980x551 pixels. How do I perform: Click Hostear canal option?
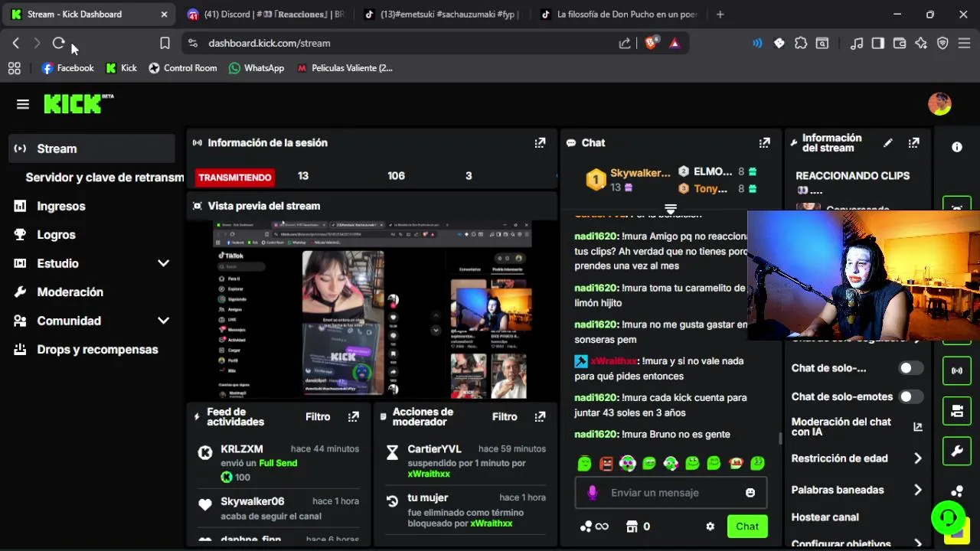[x=825, y=517]
